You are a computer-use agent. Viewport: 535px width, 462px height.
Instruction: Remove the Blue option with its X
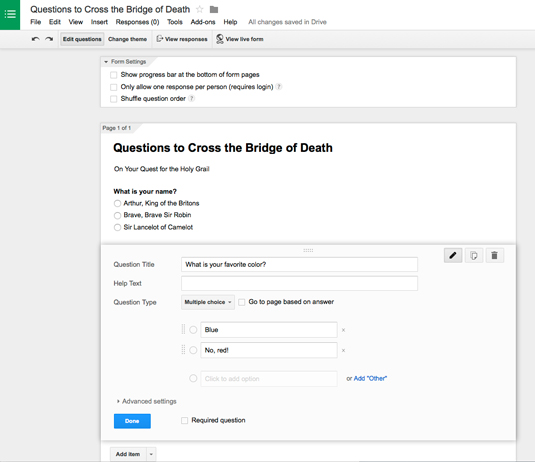click(343, 330)
